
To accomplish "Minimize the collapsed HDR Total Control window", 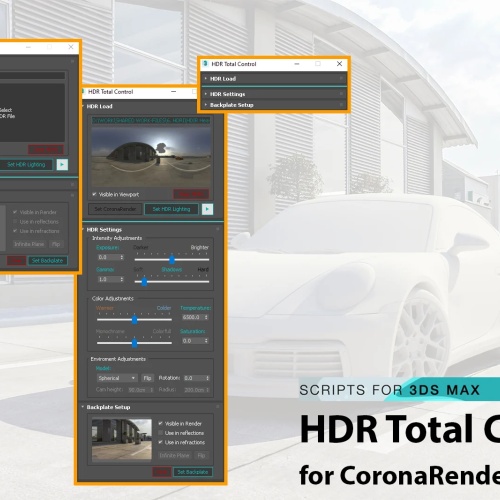I will [297, 64].
